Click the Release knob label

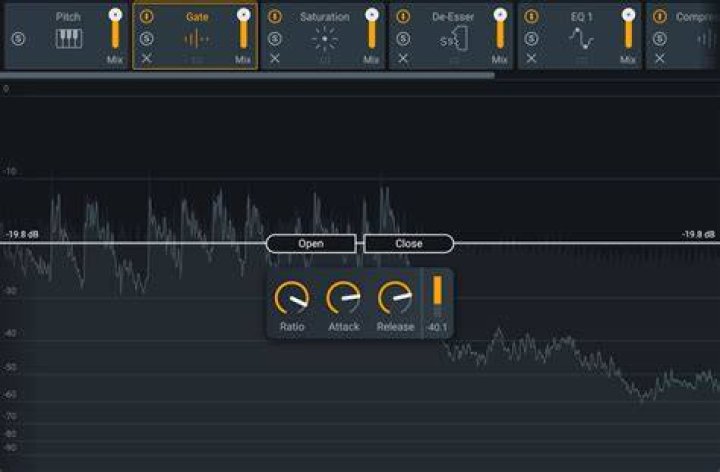pos(395,326)
